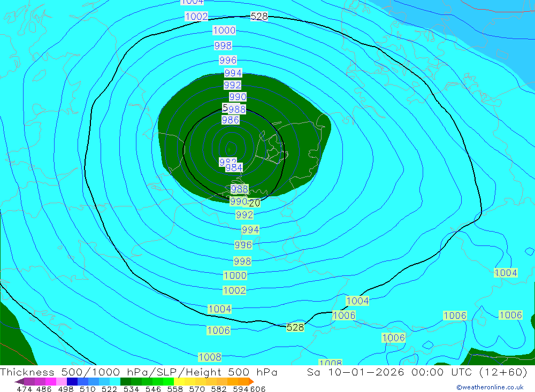Click the legend value 582

(218, 389)
